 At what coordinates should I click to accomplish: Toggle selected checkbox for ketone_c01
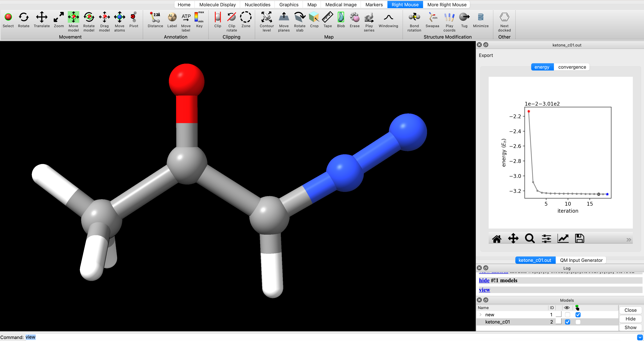(x=578, y=322)
